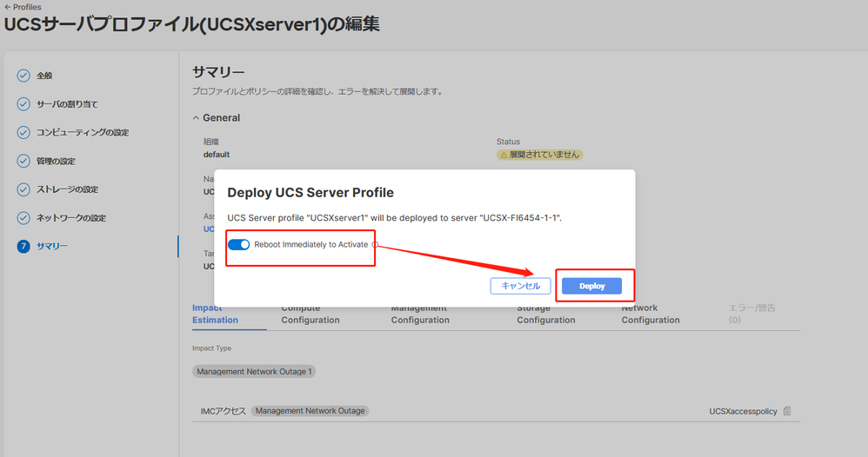
Task: Select the サマリー step in sidebar
Action: [52, 246]
